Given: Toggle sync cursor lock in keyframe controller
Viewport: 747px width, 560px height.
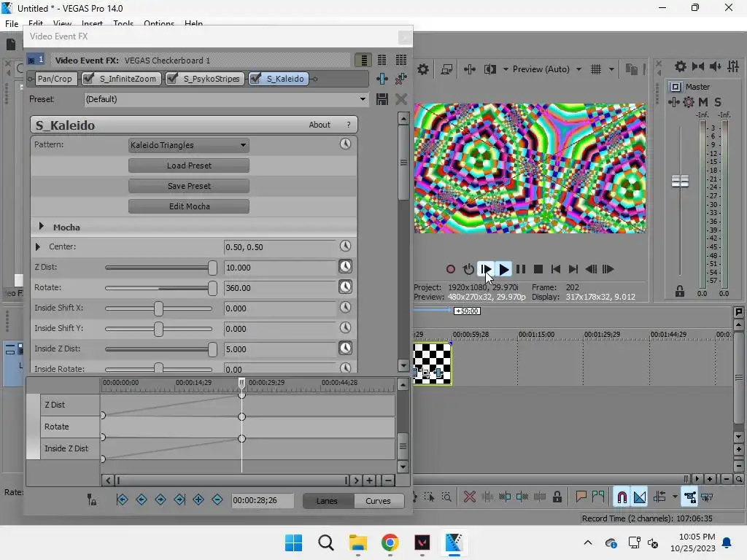Looking at the screenshot, I should pos(92,499).
